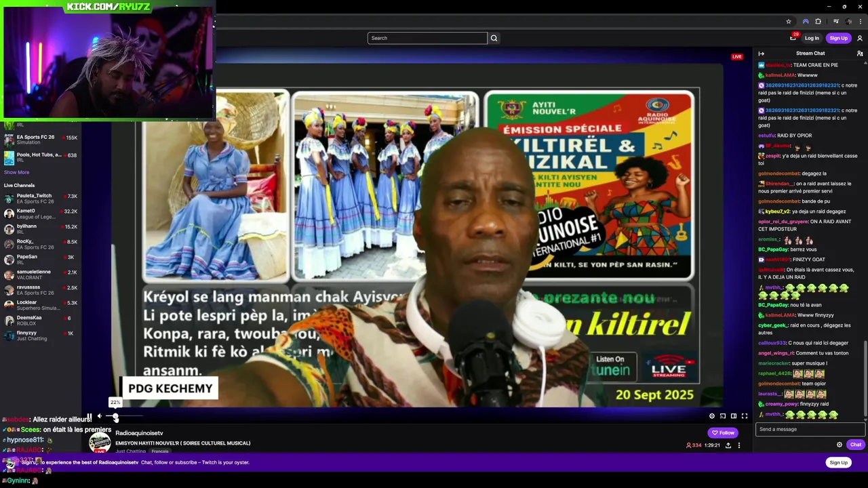This screenshot has height=488, width=868.
Task: Click Sign Up in the bottom purple banner
Action: (839, 462)
